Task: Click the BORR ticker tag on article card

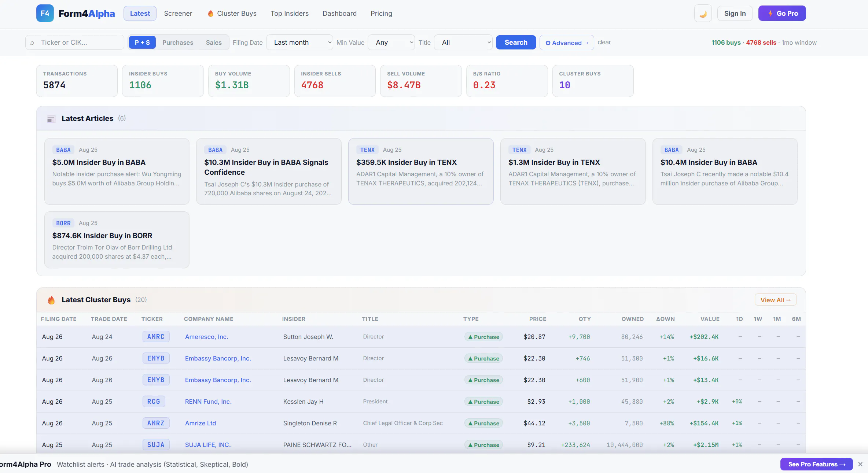Action: (63, 223)
